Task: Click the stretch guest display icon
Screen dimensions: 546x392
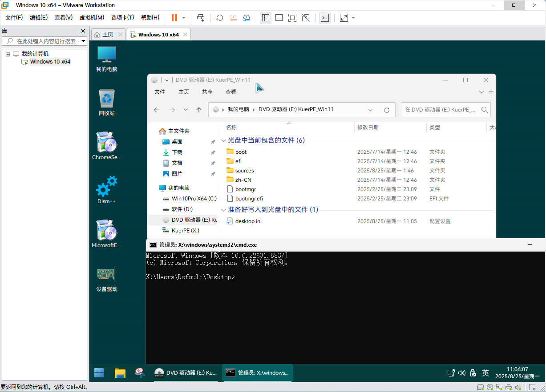Action: (x=344, y=18)
